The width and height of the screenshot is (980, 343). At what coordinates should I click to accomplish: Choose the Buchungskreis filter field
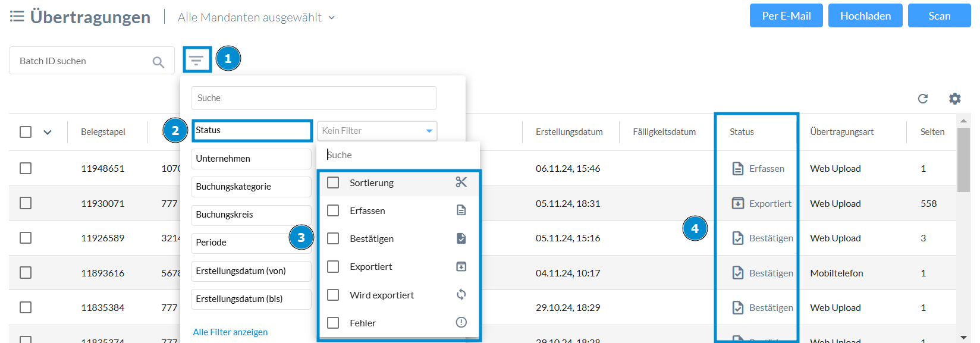click(251, 215)
